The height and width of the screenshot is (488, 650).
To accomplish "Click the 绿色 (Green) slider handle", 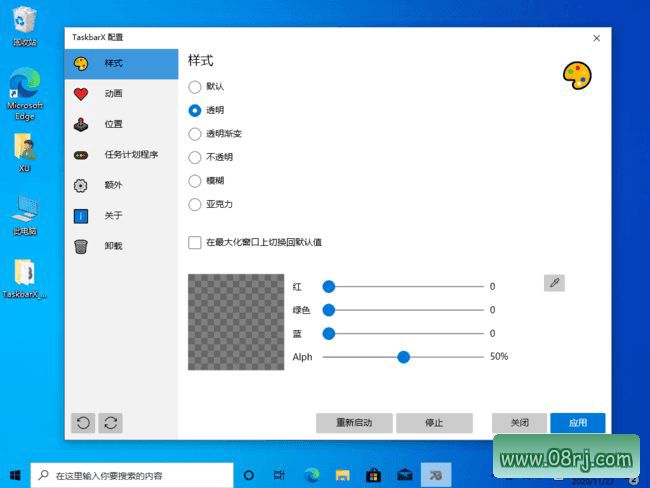I will (329, 310).
